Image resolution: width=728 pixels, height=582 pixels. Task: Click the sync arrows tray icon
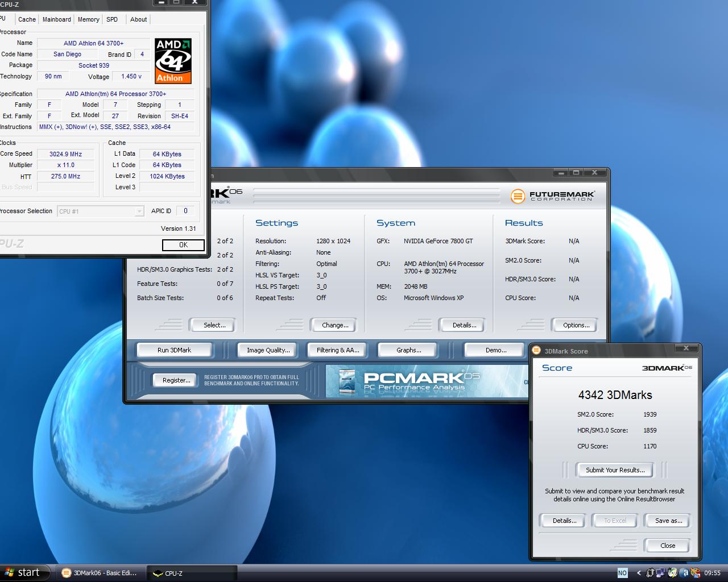(x=650, y=573)
